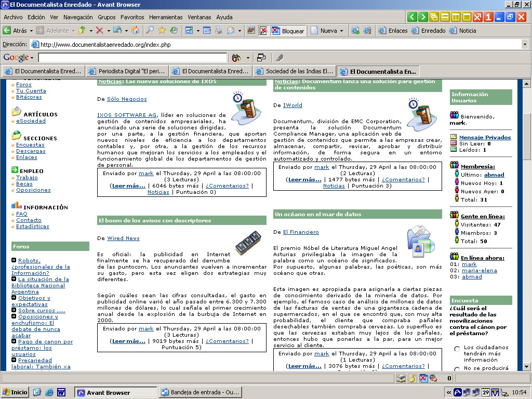Open the Inicio start button
This screenshot has height=399, width=532.
pyautogui.click(x=15, y=393)
